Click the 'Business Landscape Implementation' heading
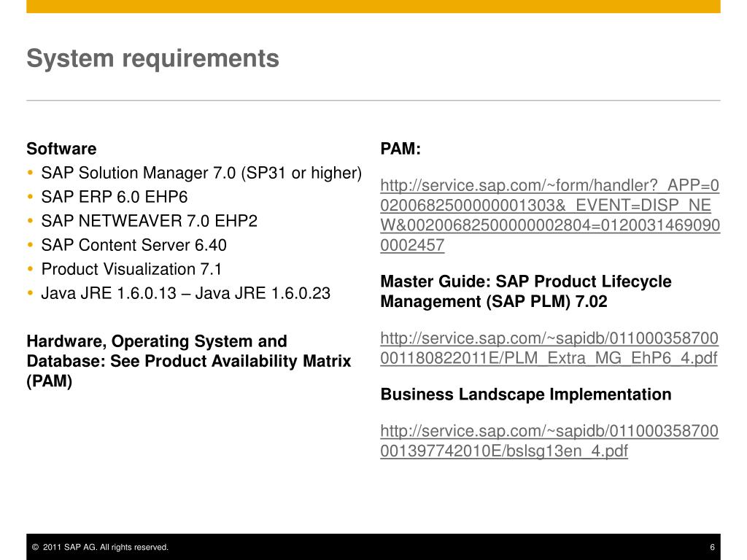 coord(526,394)
